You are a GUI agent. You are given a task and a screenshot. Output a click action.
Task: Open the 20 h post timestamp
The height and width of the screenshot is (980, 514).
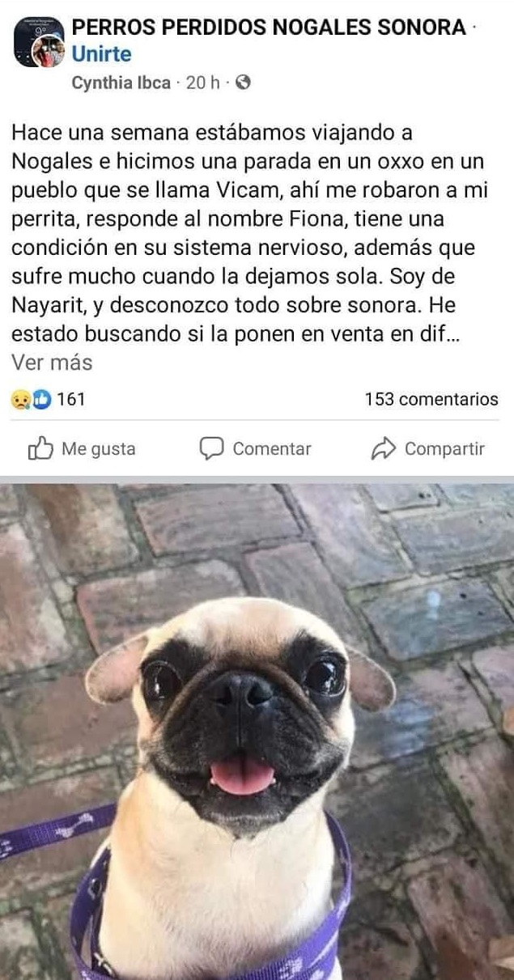coord(202,83)
